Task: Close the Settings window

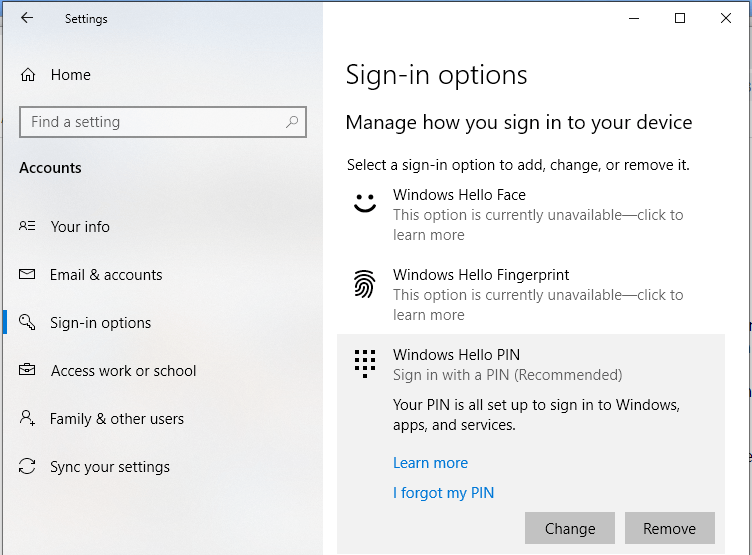Action: [726, 18]
